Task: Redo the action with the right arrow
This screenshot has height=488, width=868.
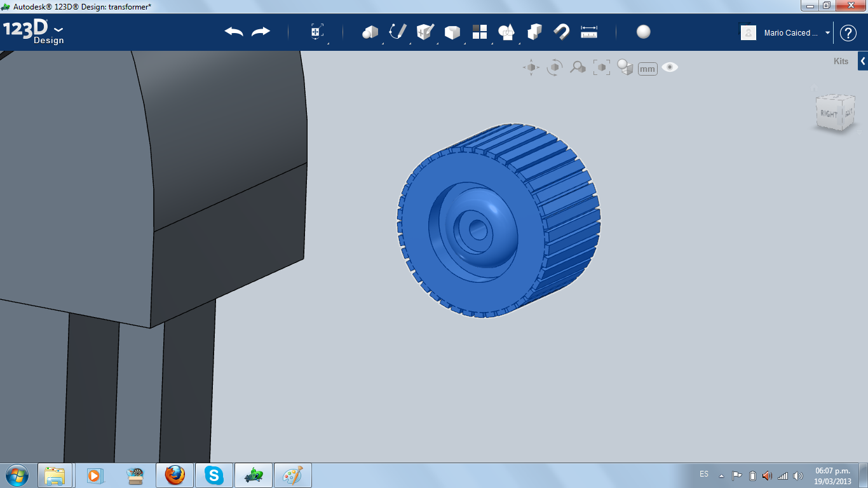Action: pyautogui.click(x=261, y=32)
